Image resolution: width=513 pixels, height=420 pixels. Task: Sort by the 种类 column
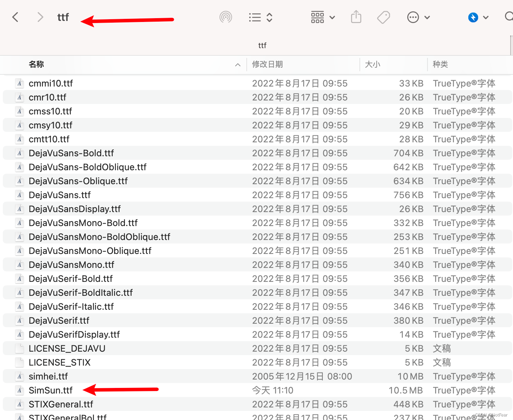point(440,64)
